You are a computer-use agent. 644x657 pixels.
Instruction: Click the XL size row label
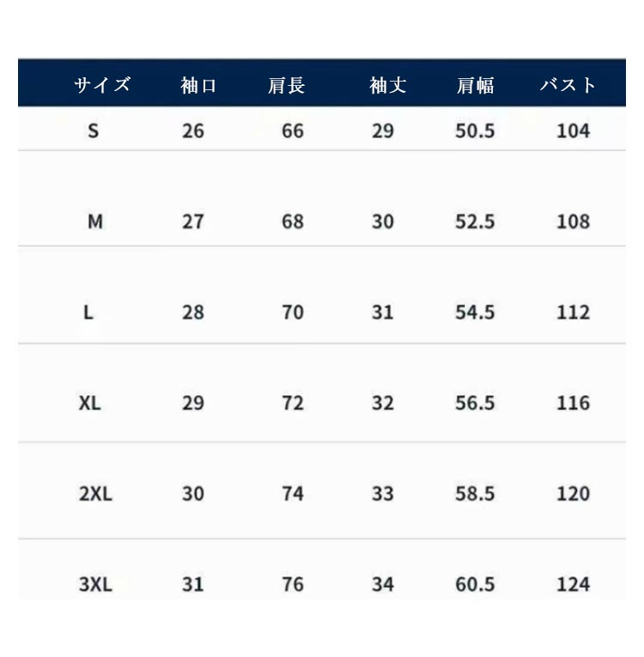click(x=89, y=403)
